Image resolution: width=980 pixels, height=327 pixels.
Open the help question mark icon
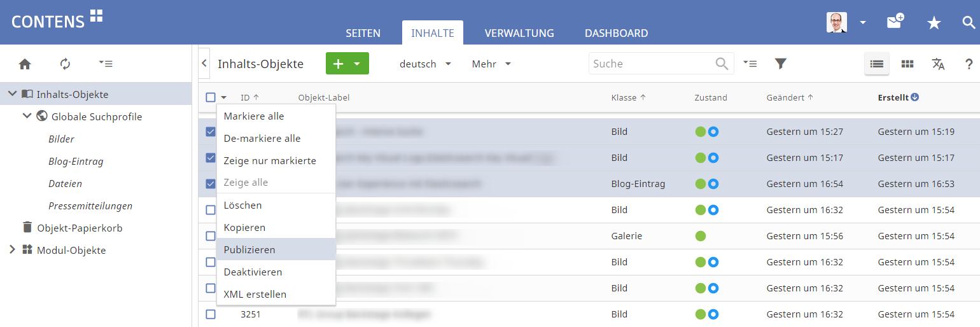pyautogui.click(x=969, y=64)
